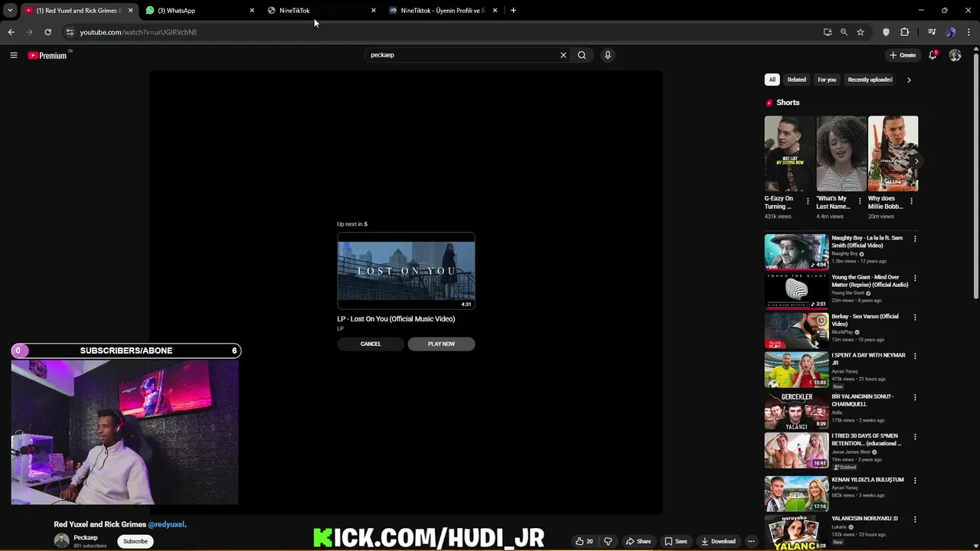980x551 pixels.
Task: Select the For you filter chip
Action: [827, 80]
